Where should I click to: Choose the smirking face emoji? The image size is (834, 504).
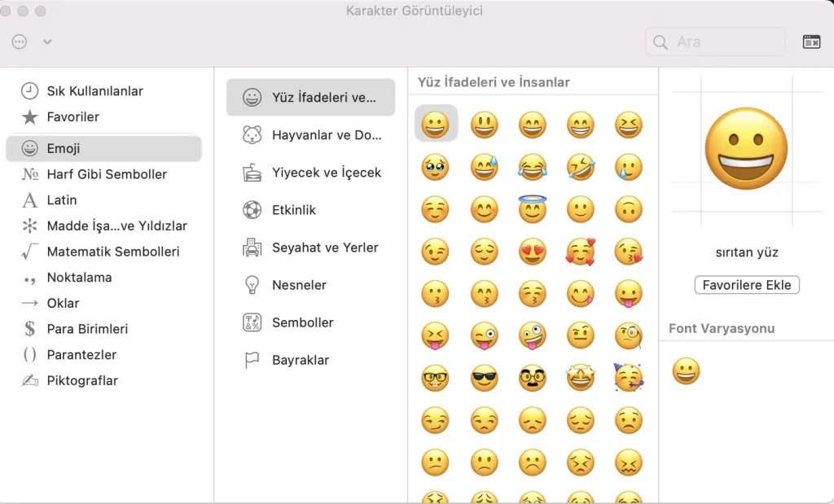click(436, 420)
